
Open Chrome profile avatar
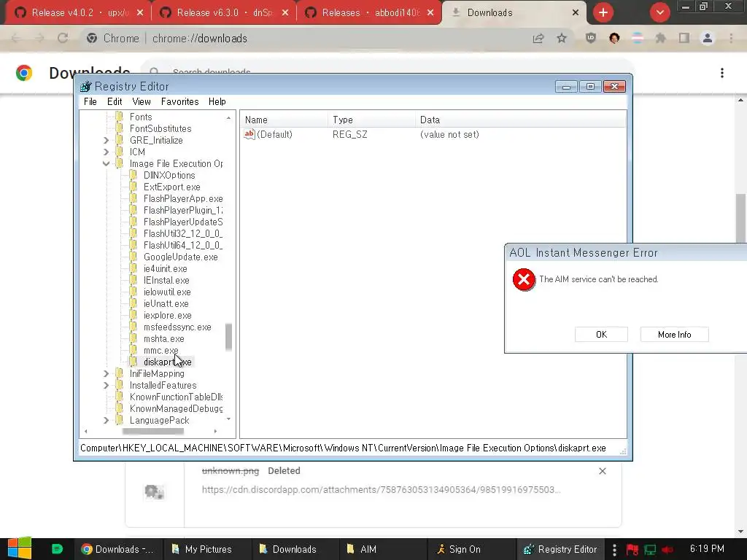[708, 39]
